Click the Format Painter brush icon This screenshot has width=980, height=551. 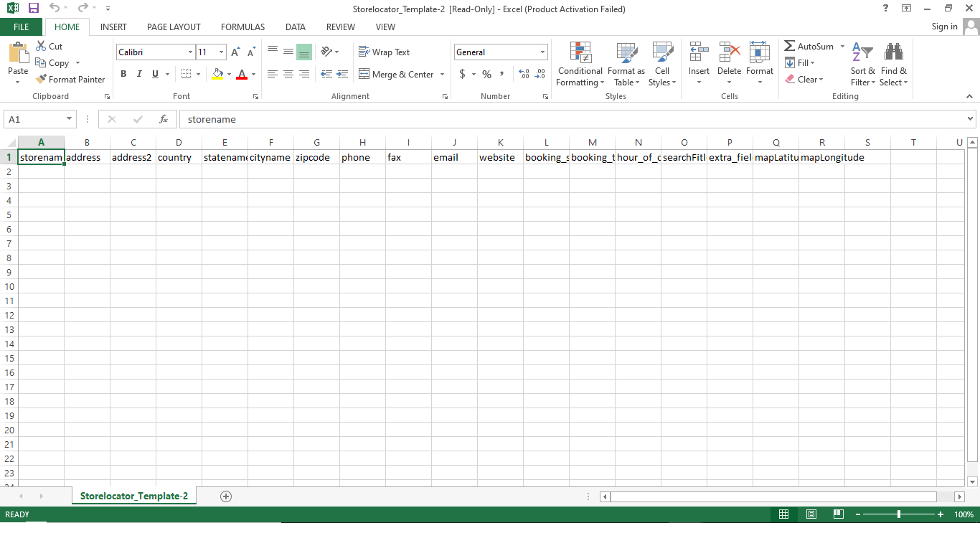coord(42,80)
